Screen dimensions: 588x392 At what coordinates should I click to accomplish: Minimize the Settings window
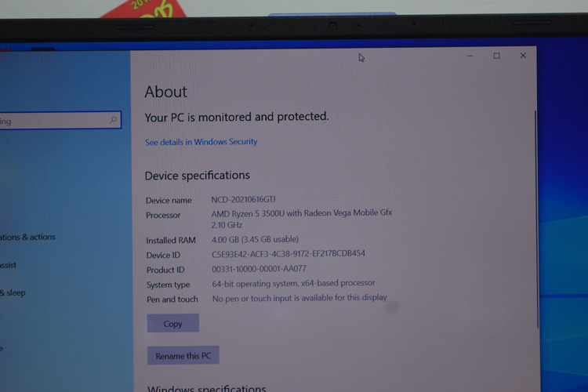click(x=470, y=56)
